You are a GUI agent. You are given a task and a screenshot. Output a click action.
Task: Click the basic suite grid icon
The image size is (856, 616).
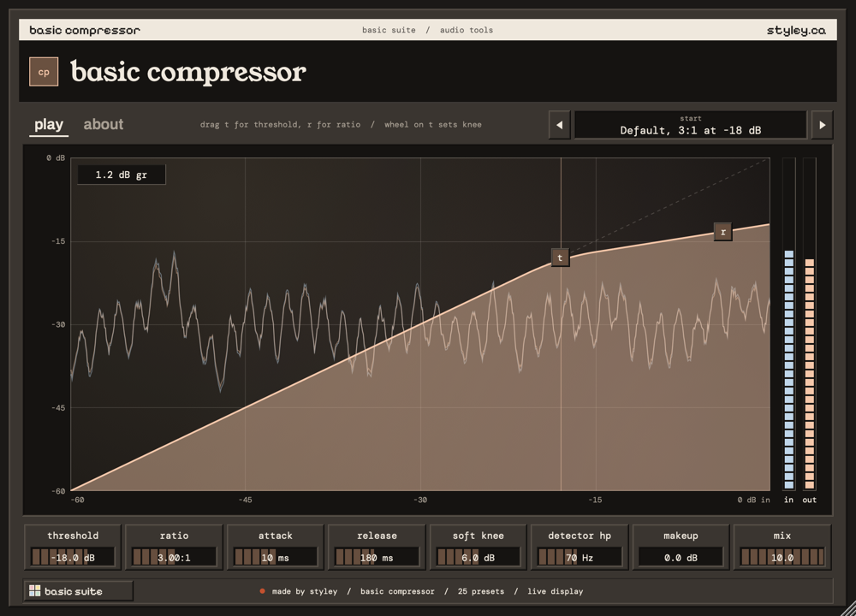click(x=35, y=591)
